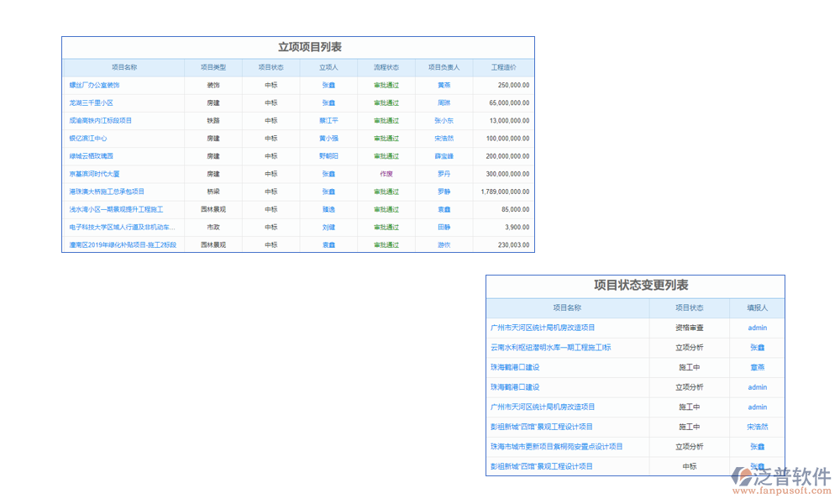
Task: Click project manager 张小东
Action: point(444,120)
